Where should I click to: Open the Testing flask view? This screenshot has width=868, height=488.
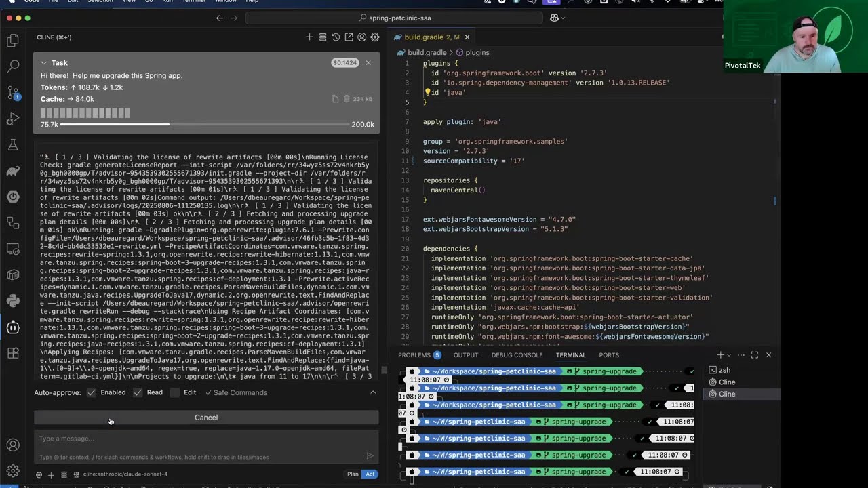point(13,145)
